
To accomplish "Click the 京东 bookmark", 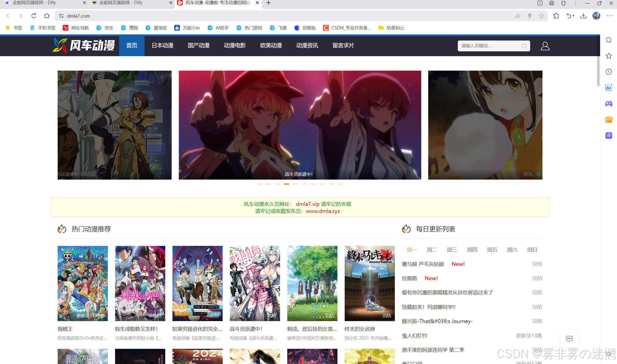I will [105, 28].
